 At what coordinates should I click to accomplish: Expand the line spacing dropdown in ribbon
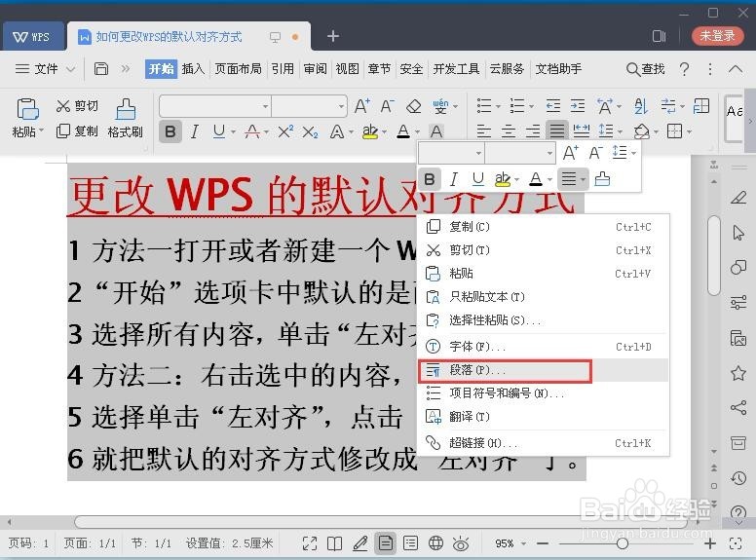tap(620, 131)
